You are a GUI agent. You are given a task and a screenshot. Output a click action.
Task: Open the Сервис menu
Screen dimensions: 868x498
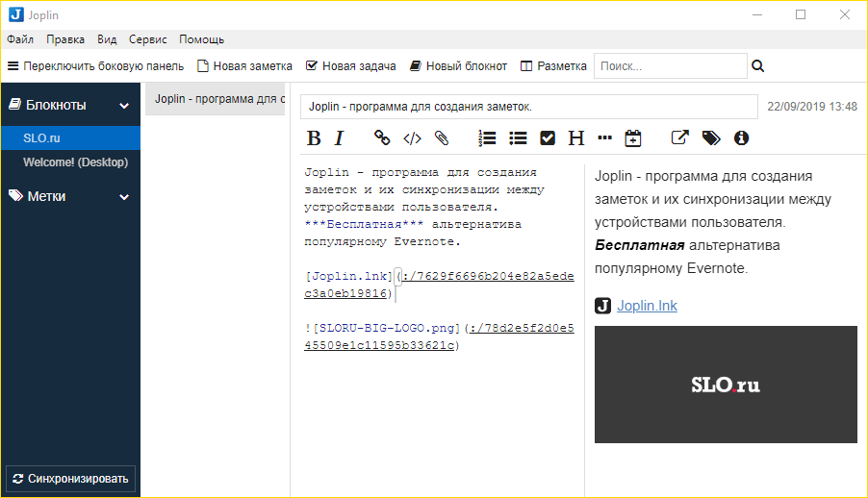tap(148, 39)
